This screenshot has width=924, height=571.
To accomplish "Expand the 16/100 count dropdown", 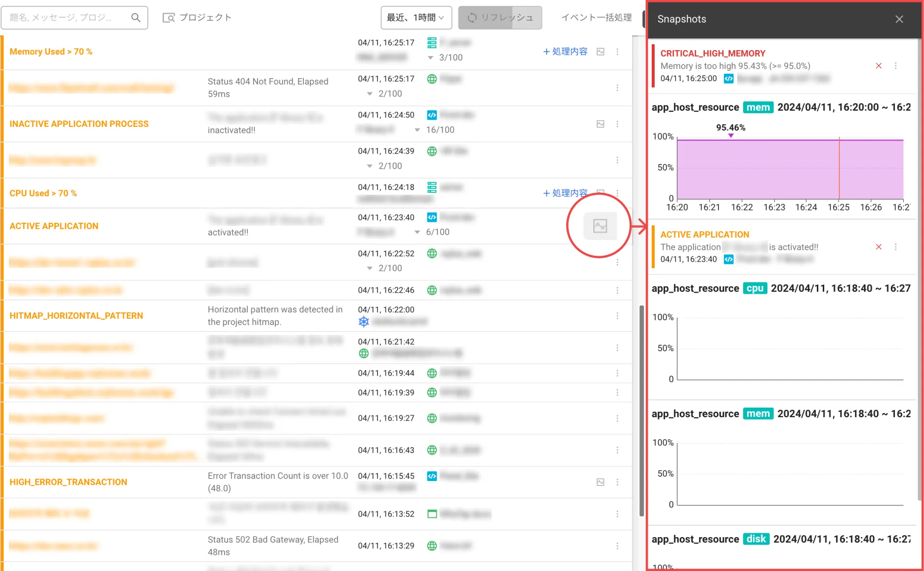I will [417, 130].
